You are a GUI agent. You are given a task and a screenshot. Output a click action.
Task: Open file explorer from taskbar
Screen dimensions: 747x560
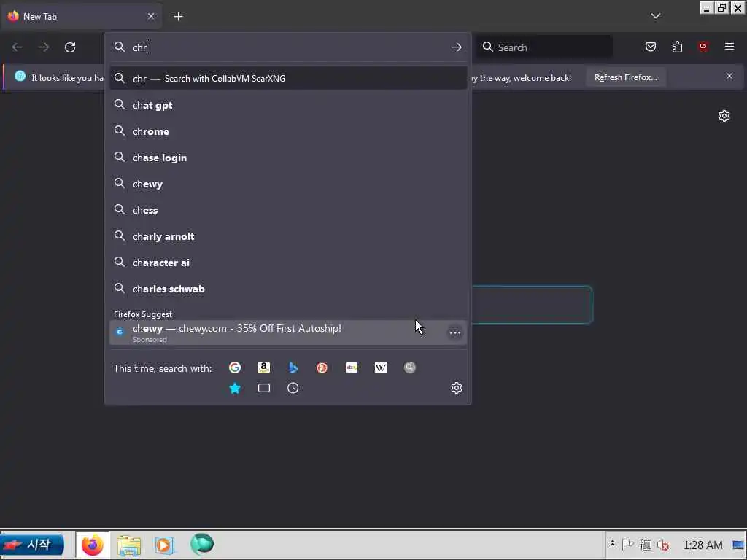click(x=129, y=545)
